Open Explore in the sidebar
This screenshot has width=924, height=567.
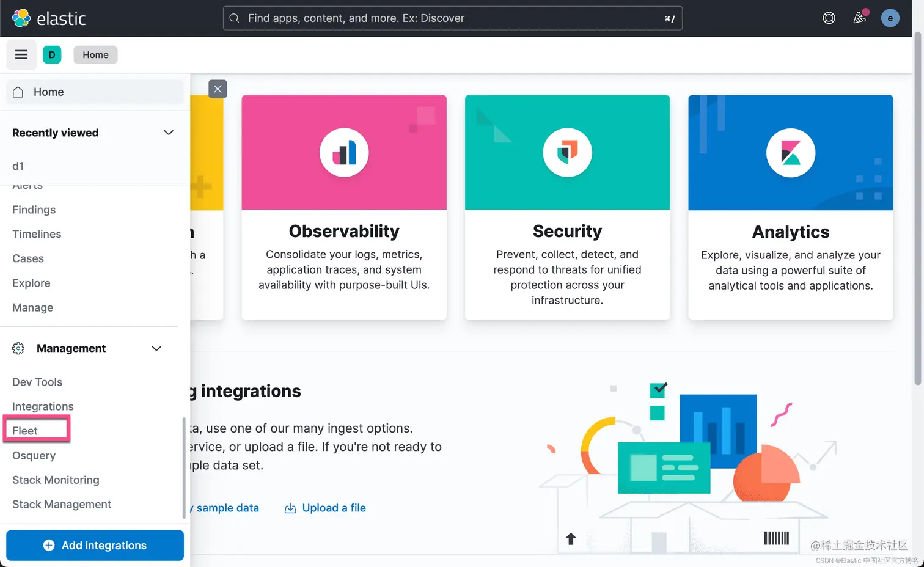pos(31,283)
